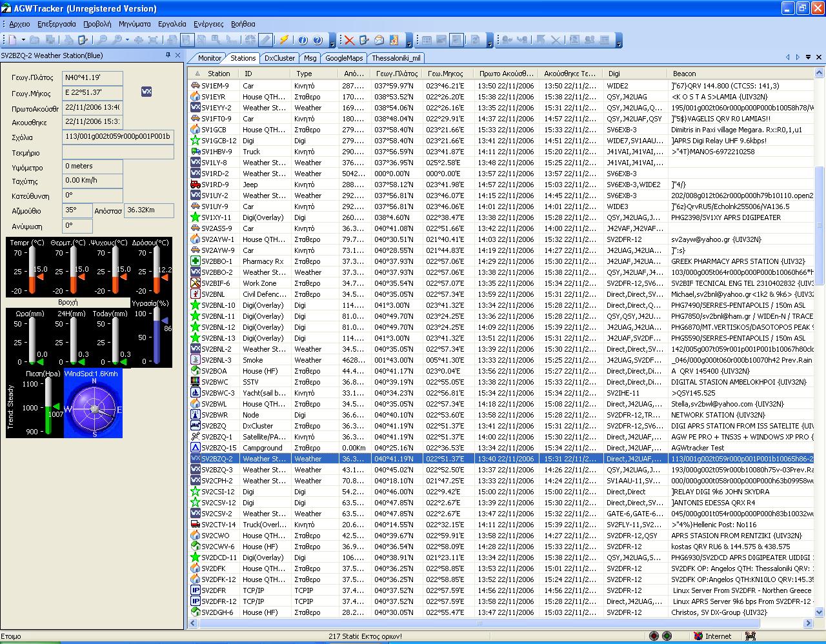This screenshot has height=644, width=826.
Task: Click the yacht icon of SV2BWC-3
Action: tap(196, 393)
